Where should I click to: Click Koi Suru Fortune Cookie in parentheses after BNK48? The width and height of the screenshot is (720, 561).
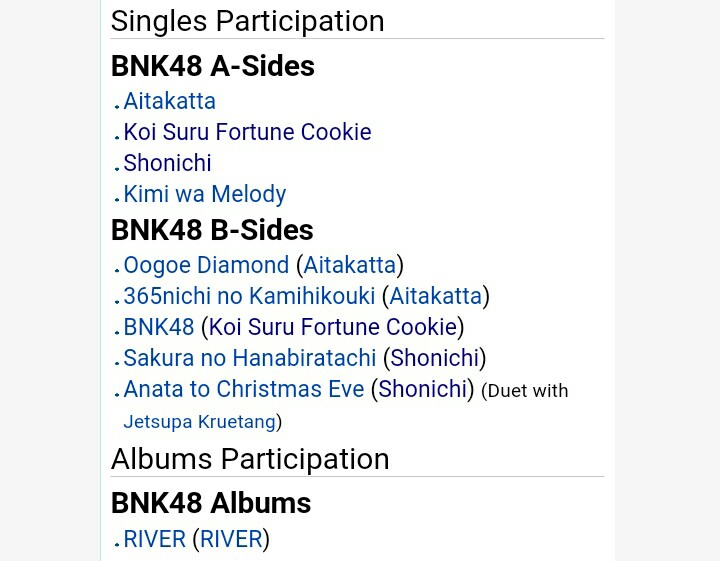point(333,327)
